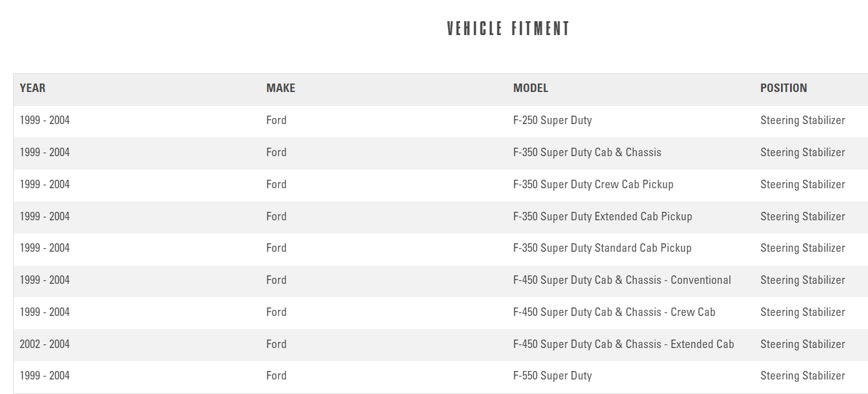Select F-450 Cab & Chassis - Crew Cab
This screenshot has width=868, height=394.
click(x=614, y=312)
